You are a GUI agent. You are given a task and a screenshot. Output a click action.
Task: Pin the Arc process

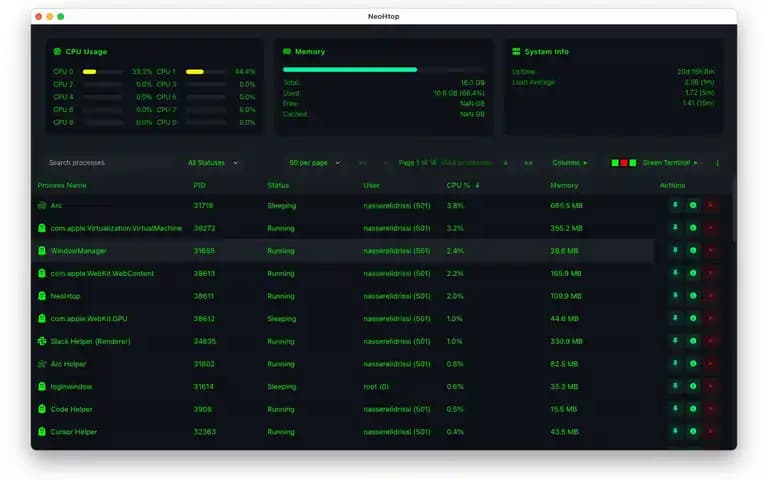(675, 205)
